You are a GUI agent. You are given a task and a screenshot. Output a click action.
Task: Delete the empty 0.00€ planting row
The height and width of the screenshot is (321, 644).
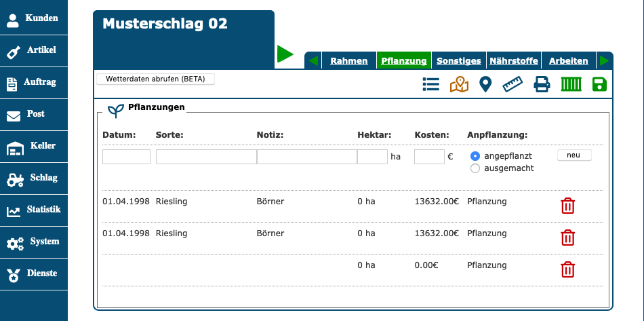coord(568,269)
